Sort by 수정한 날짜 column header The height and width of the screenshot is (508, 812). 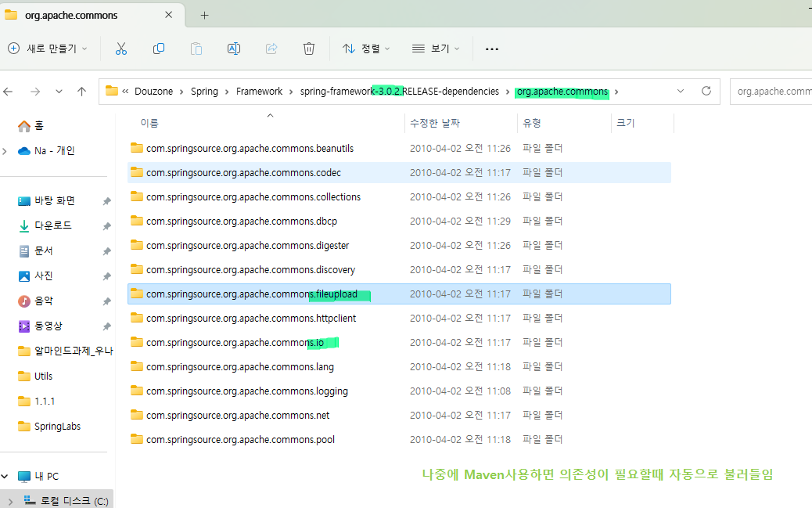tap(461, 123)
